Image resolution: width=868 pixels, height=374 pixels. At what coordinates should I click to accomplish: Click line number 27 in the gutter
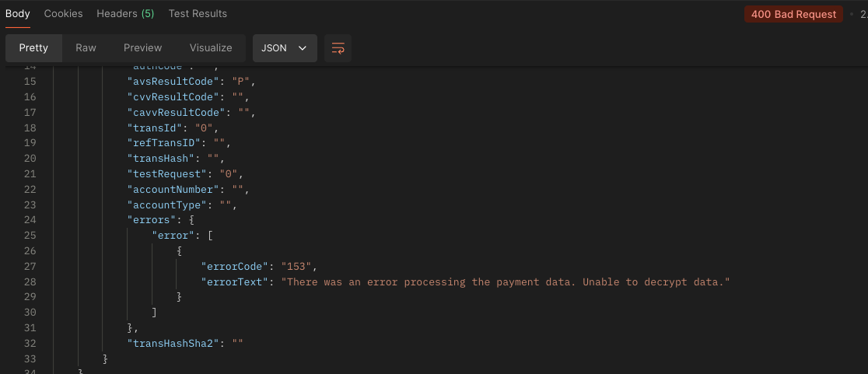(x=30, y=266)
